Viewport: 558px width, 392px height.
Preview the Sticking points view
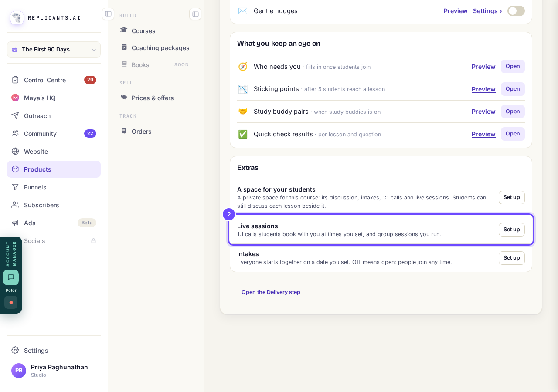pyautogui.click(x=483, y=89)
